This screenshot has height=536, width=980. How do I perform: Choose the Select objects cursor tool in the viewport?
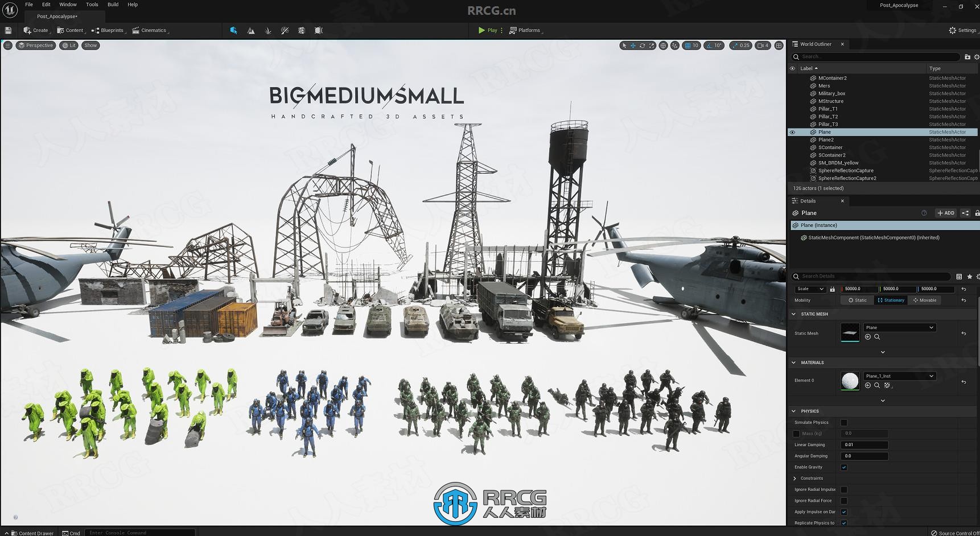[x=624, y=46]
